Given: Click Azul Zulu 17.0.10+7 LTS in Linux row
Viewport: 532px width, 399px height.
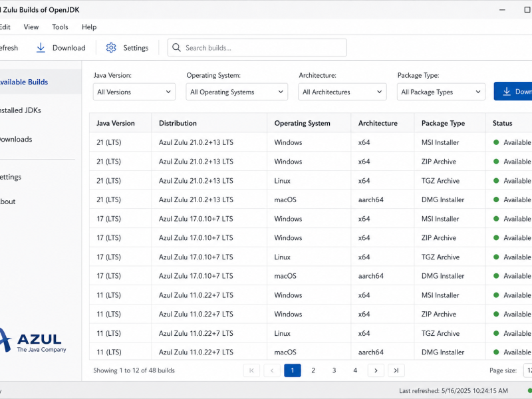Looking at the screenshot, I should click(x=196, y=257).
